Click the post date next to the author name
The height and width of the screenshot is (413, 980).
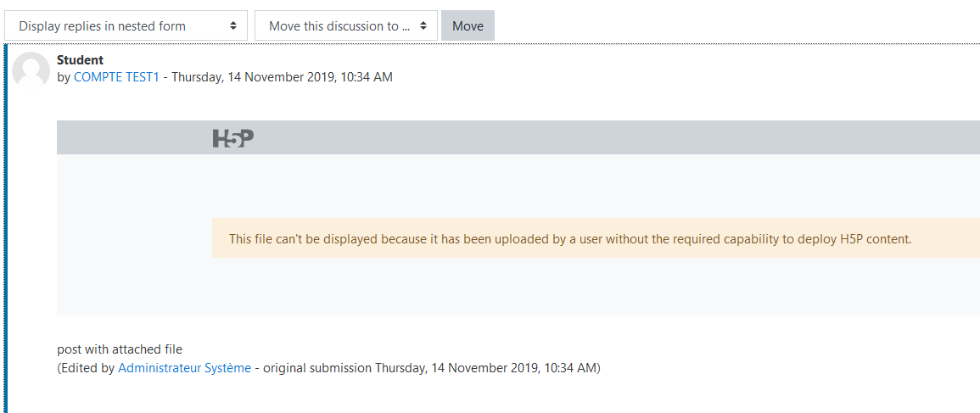(282, 77)
